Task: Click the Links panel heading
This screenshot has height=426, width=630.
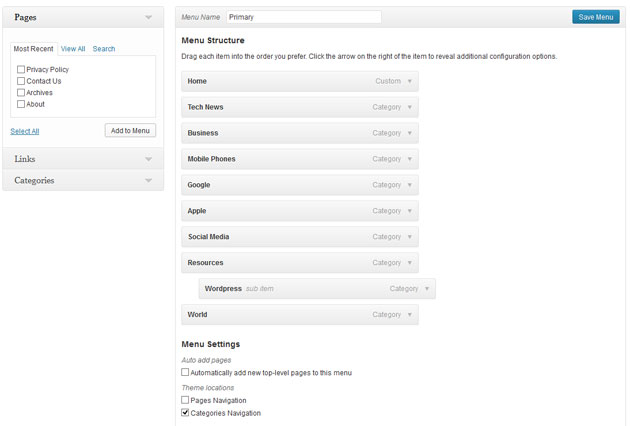Action: click(25, 159)
